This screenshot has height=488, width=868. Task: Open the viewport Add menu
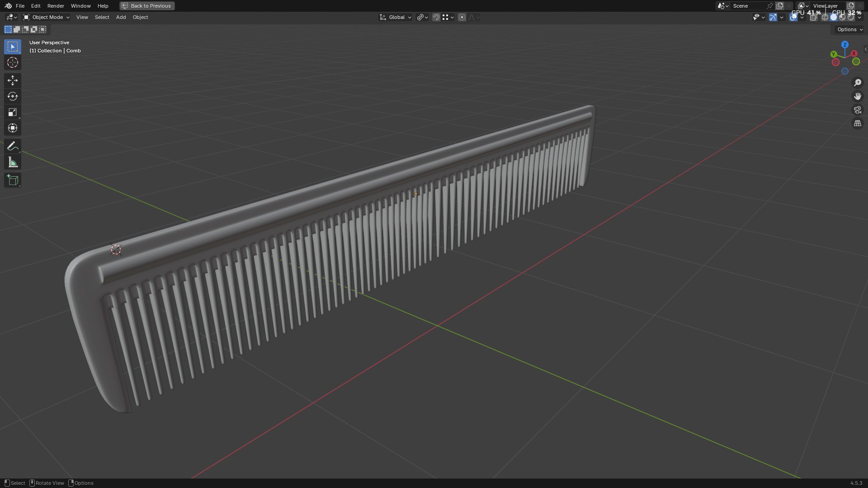coord(121,17)
